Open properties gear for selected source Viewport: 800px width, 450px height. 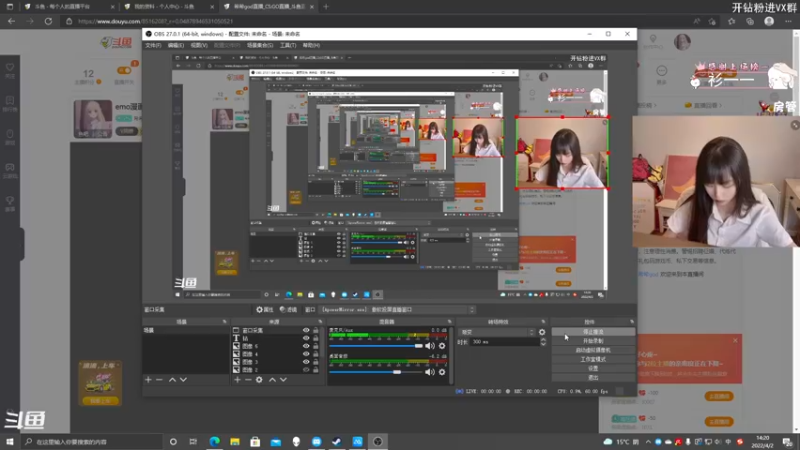point(264,310)
